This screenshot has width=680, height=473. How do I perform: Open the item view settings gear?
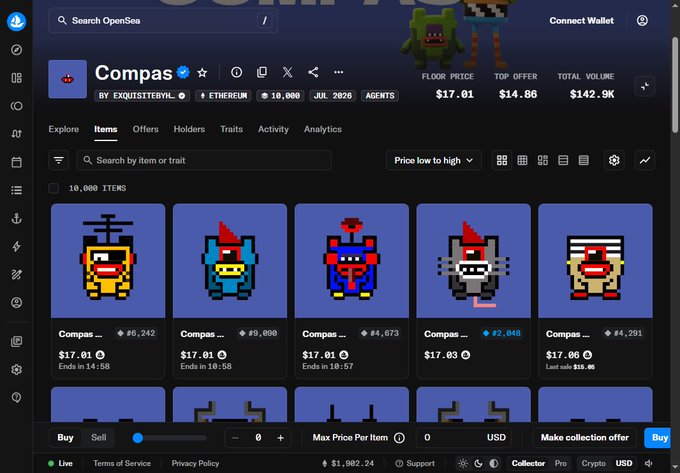[x=614, y=160]
